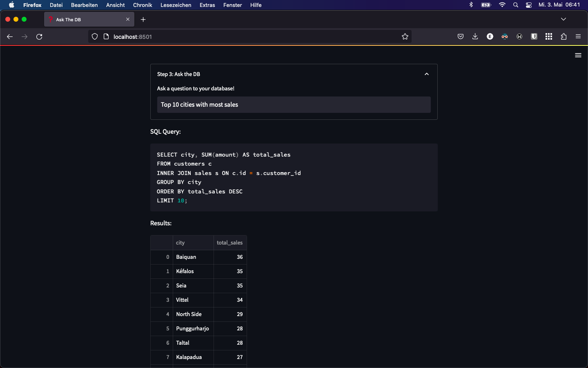This screenshot has height=368, width=588.
Task: Click the SQL Query: heading
Action: [165, 132]
